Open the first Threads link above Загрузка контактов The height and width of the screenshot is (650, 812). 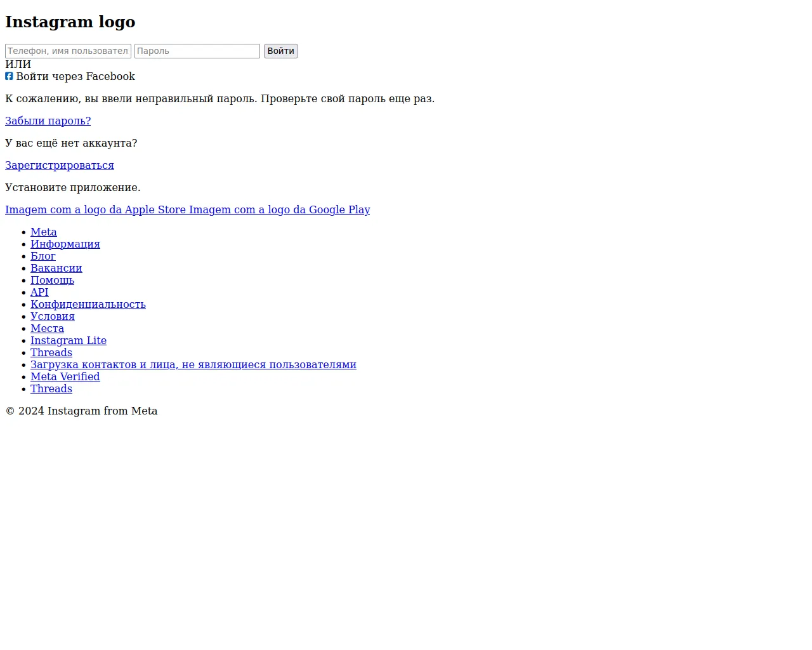point(51,352)
